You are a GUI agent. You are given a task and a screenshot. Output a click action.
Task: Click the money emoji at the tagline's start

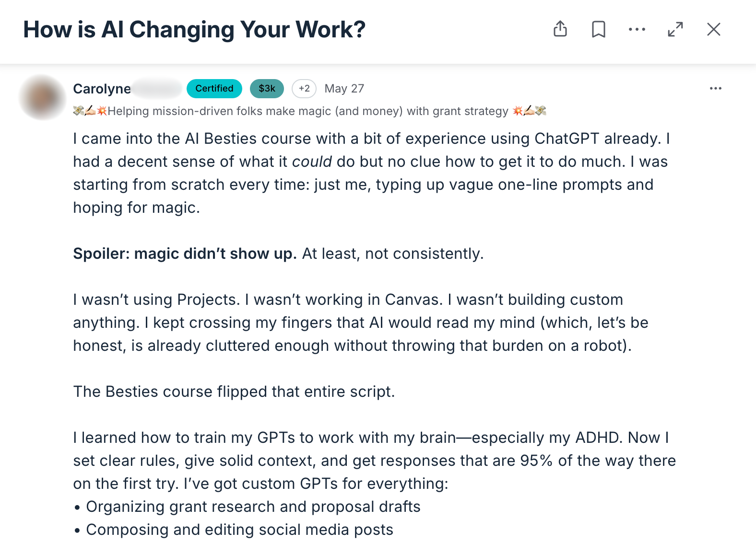78,111
